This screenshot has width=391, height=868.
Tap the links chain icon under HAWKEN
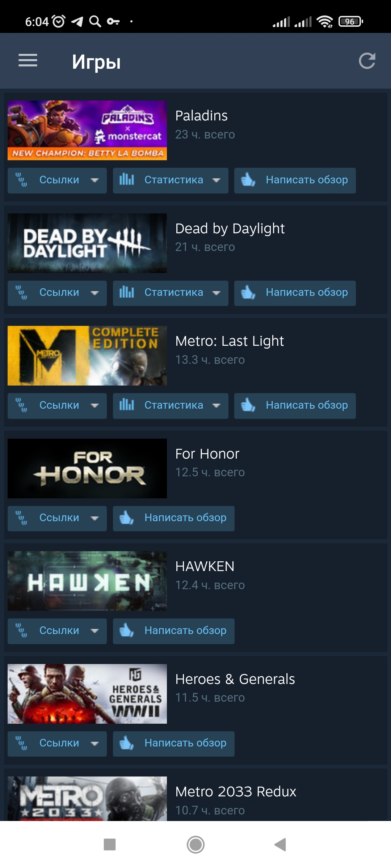(x=21, y=630)
